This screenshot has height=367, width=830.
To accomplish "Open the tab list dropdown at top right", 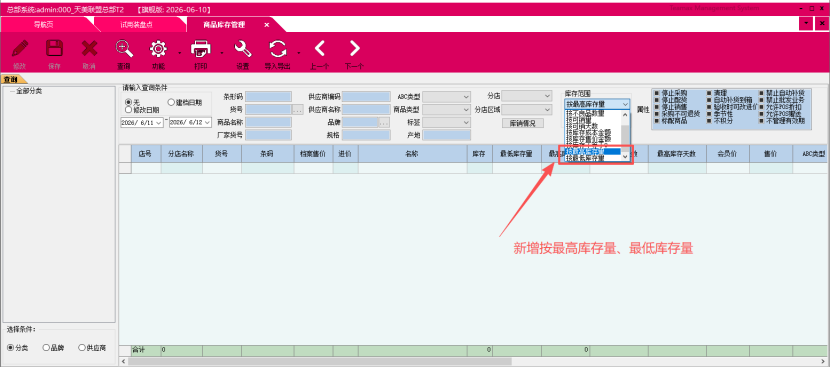I will 806,24.
